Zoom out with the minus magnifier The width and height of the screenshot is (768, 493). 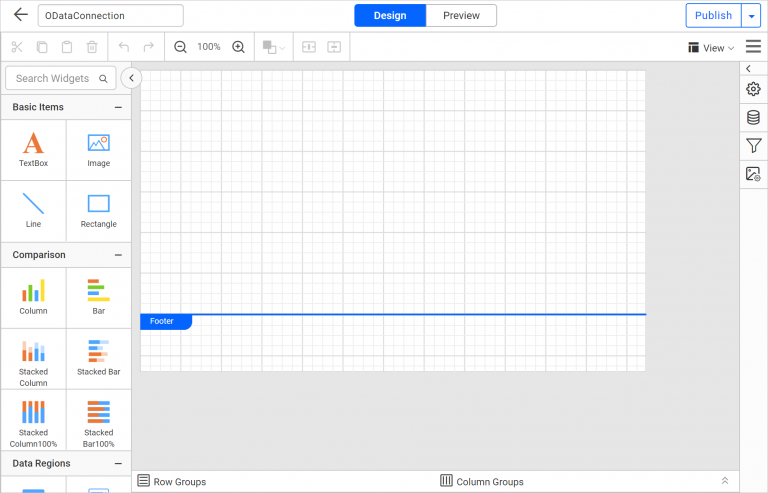pos(180,47)
